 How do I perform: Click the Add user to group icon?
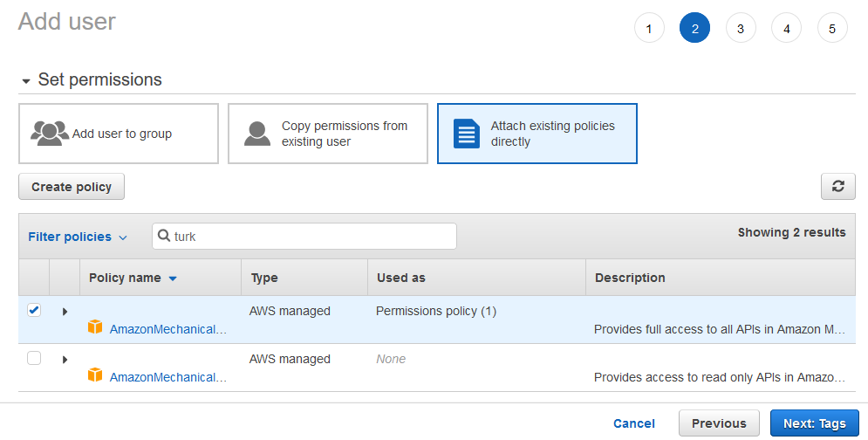click(50, 133)
